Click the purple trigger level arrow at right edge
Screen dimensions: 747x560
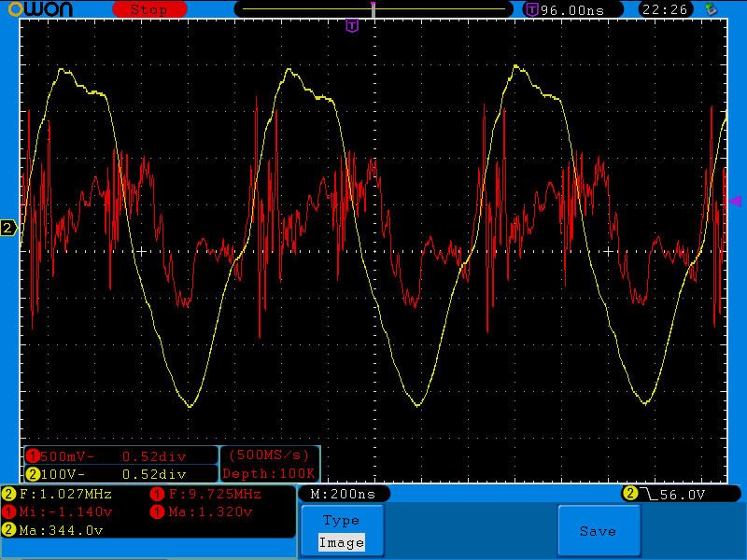[735, 201]
